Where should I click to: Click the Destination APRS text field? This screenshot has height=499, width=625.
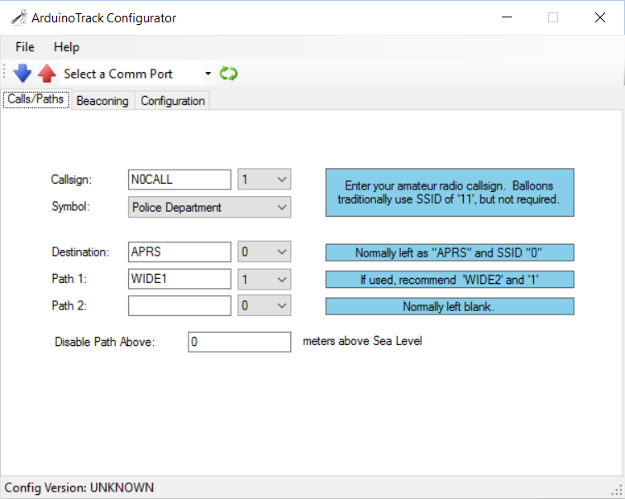tap(179, 252)
